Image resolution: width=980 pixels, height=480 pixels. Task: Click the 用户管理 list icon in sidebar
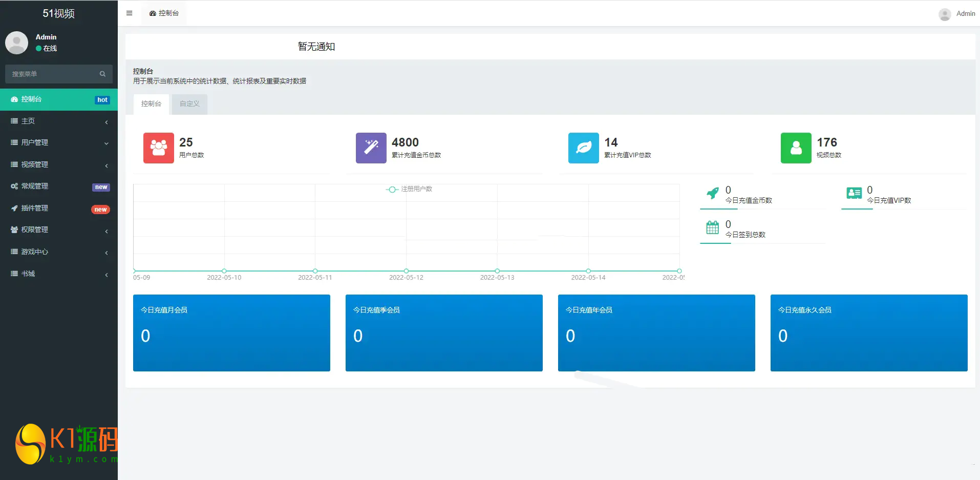[14, 142]
